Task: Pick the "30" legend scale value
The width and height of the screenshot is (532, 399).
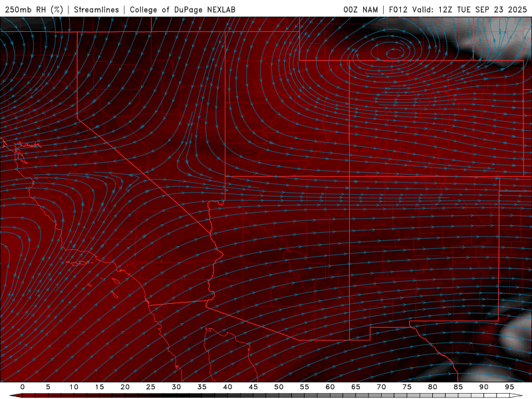Action: tap(176, 387)
